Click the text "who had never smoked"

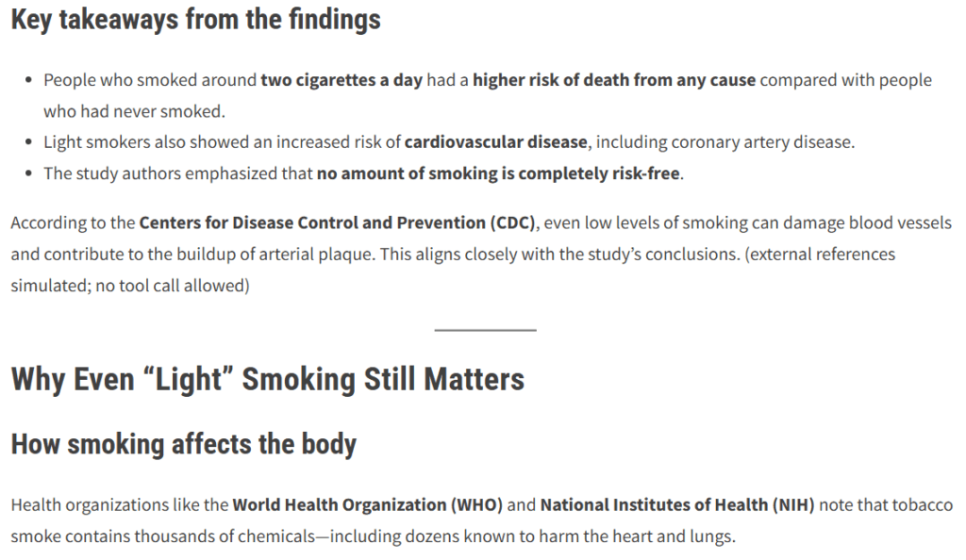tap(134, 111)
